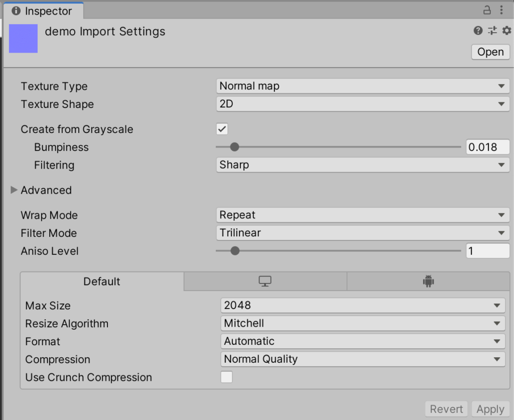Click the 'Max Size' label
514x420 pixels.
point(48,306)
